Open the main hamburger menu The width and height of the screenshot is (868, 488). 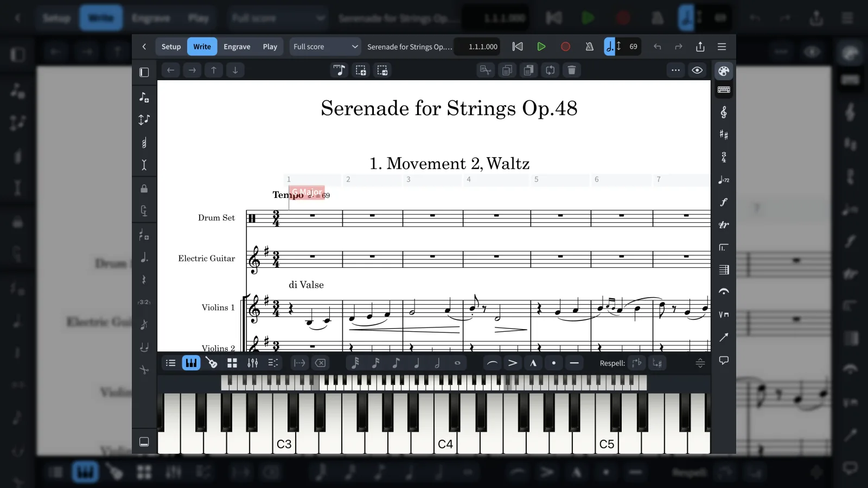coord(722,47)
